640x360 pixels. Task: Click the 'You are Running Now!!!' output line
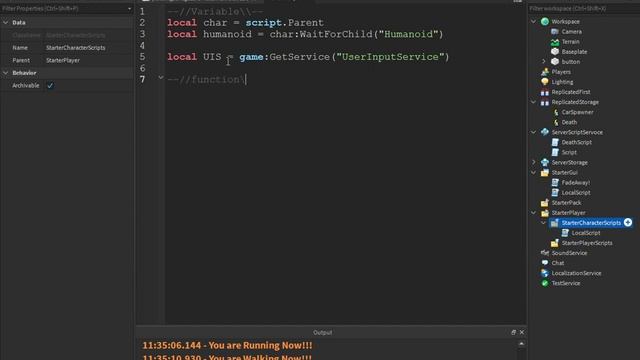pos(227,345)
